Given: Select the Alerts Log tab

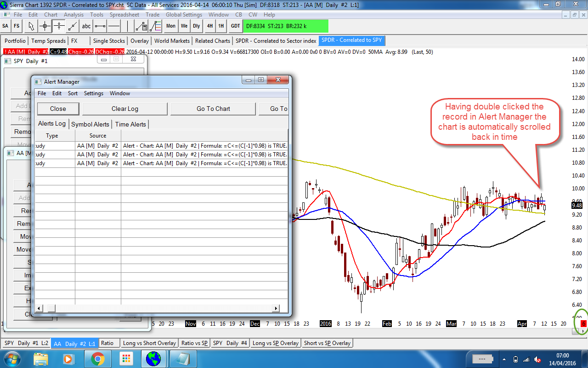Looking at the screenshot, I should (x=52, y=124).
